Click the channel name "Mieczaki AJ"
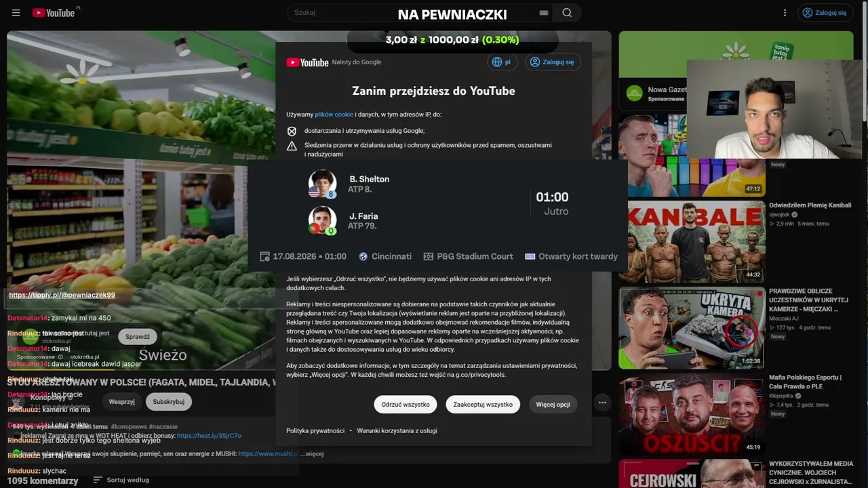Image resolution: width=868 pixels, height=488 pixels. [x=784, y=319]
